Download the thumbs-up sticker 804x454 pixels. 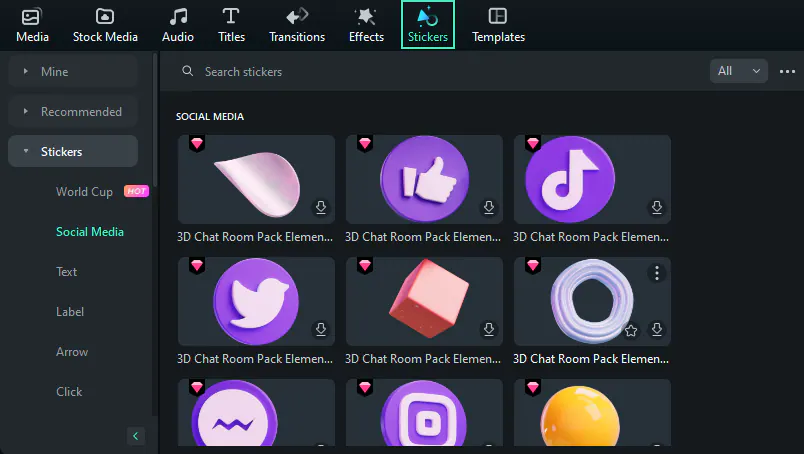(489, 207)
